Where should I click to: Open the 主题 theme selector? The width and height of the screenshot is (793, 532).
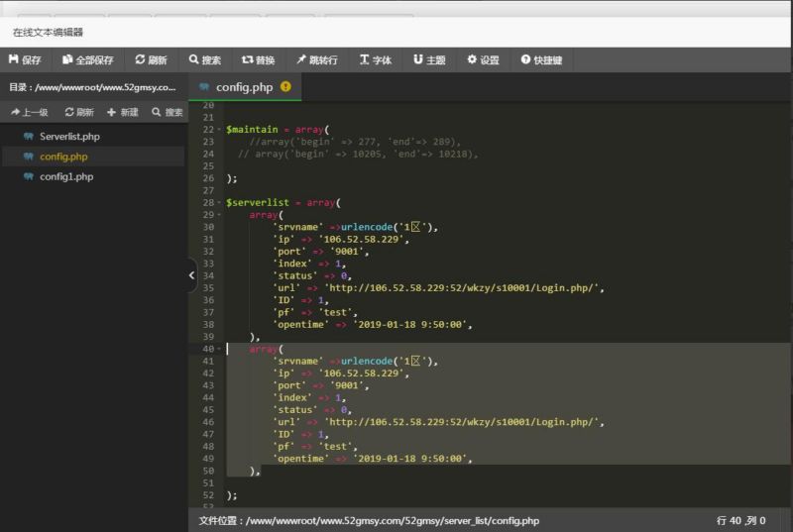[429, 60]
